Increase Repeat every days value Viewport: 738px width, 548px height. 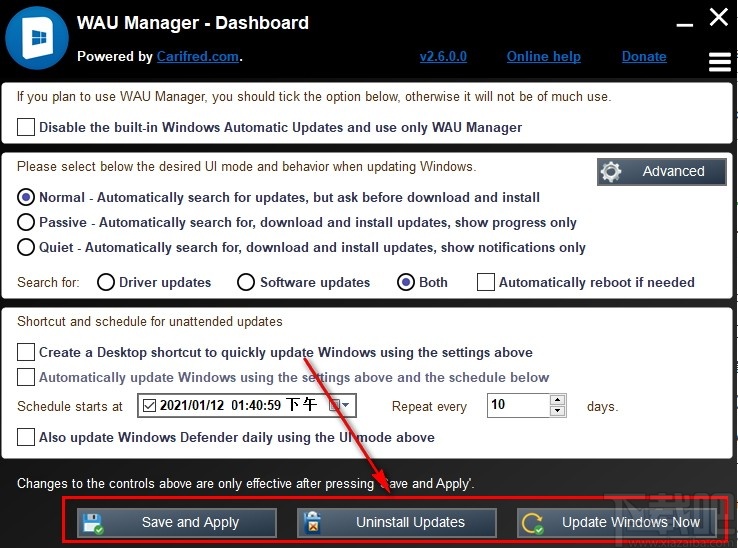(558, 400)
